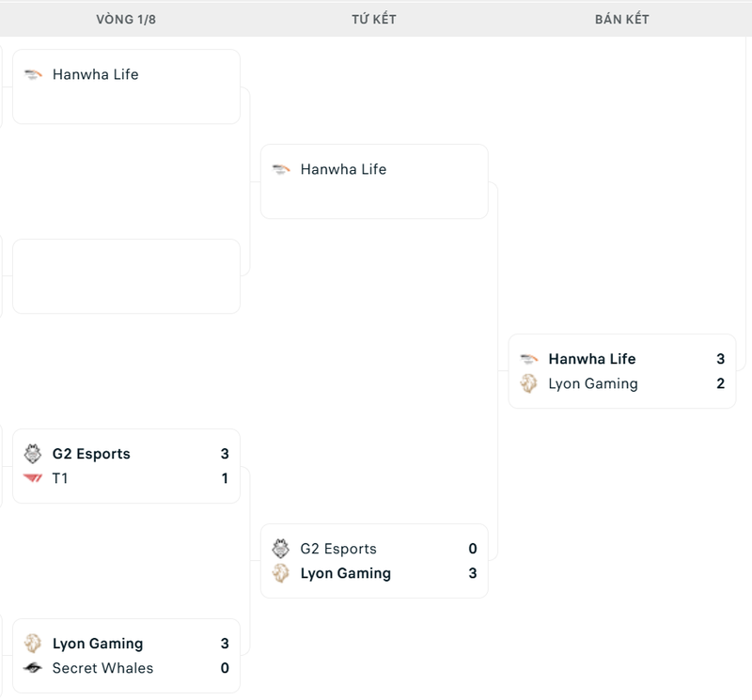This screenshot has width=752, height=700.
Task: Open Secret Whales team name
Action: 102,668
